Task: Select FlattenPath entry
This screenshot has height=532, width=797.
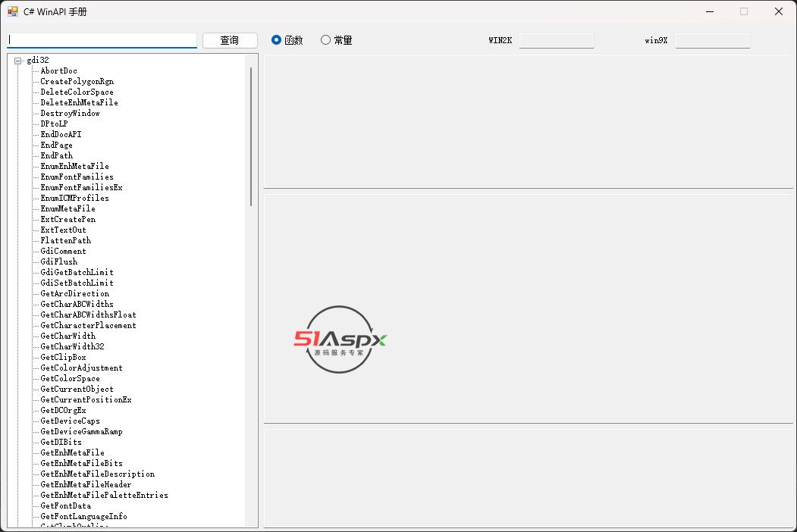Action: (65, 240)
